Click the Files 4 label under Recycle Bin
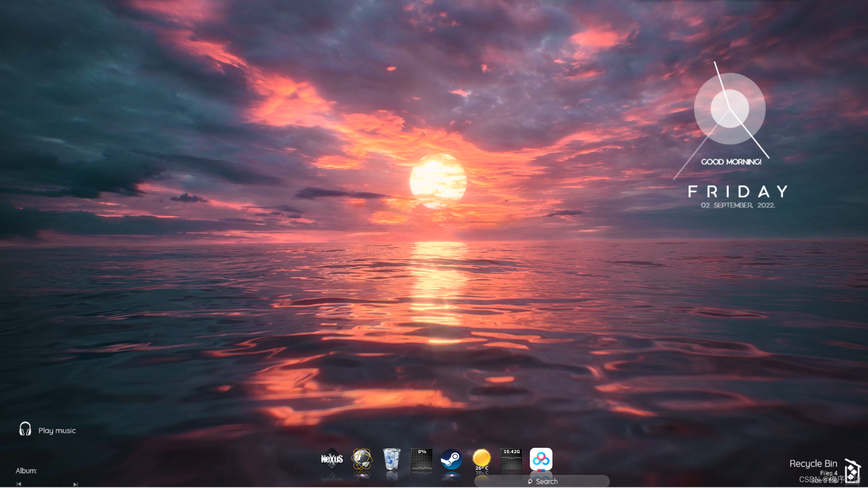 pyautogui.click(x=829, y=473)
